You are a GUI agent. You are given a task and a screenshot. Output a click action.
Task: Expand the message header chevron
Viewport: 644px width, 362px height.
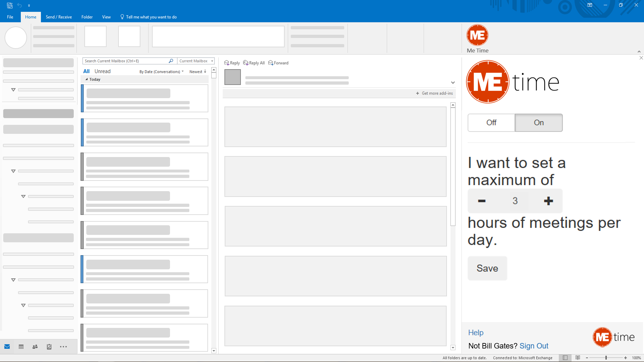click(x=453, y=83)
